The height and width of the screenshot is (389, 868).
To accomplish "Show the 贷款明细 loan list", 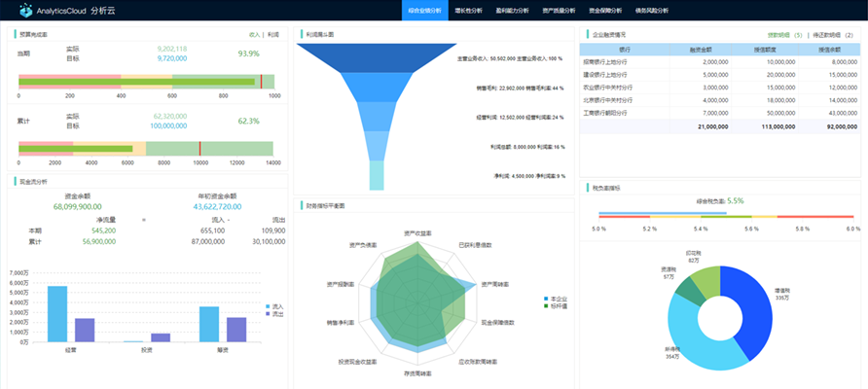I will (783, 34).
